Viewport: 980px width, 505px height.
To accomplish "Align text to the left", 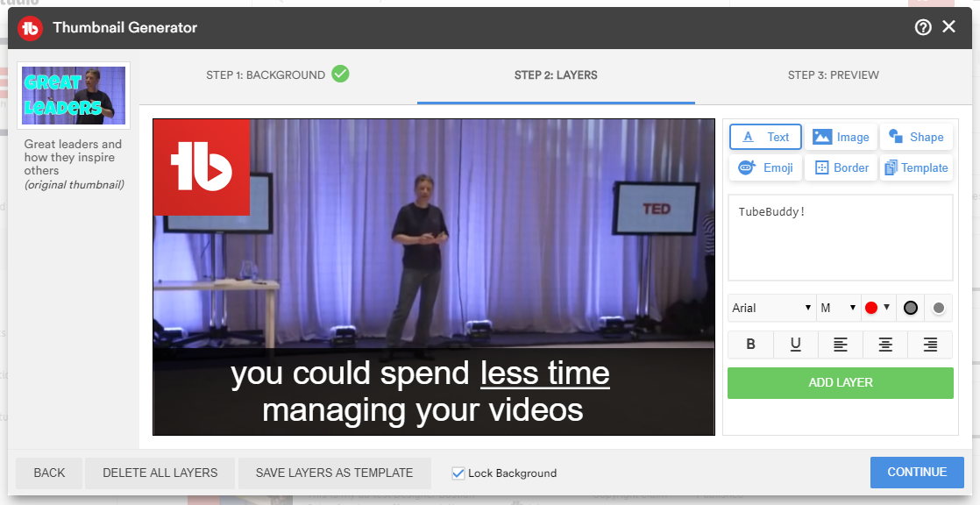I will point(841,345).
